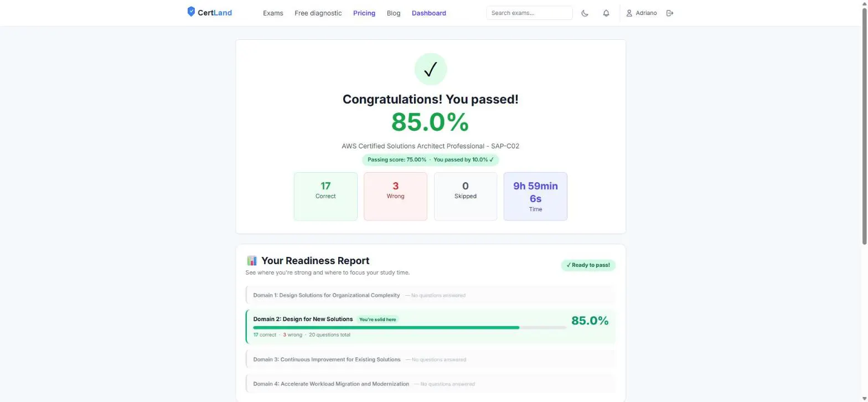Select Domain 3: Continuous Improvement for Existing Solutions row
Screen dimensions: 868x402
coord(430,359)
